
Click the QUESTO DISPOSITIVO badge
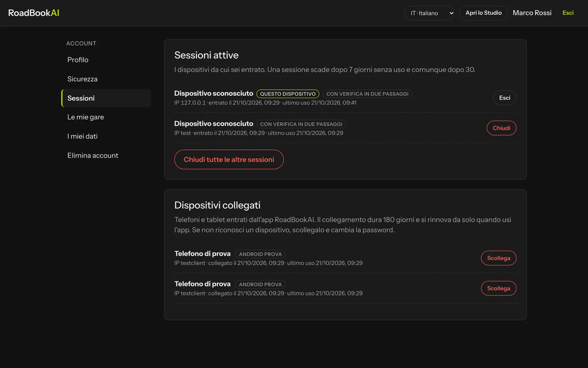(288, 94)
